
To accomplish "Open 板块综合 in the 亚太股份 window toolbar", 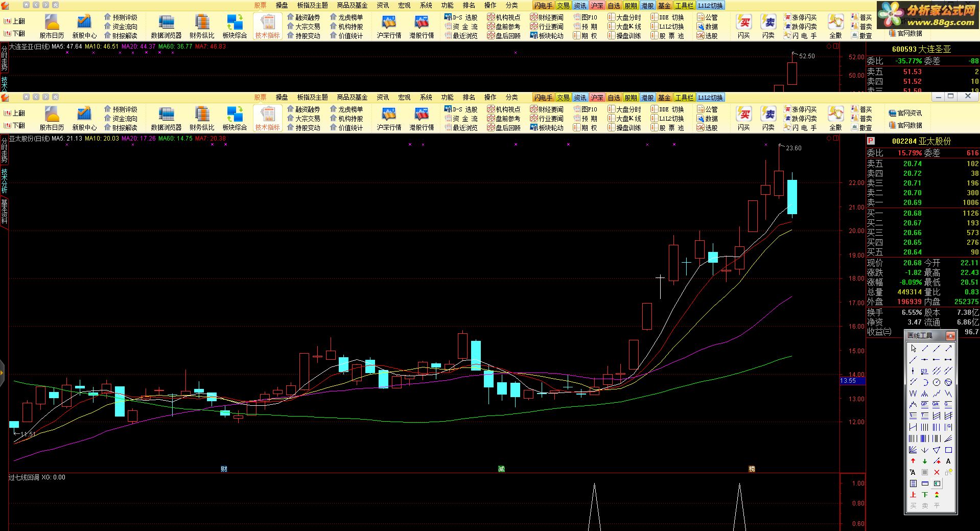I will click(x=235, y=118).
